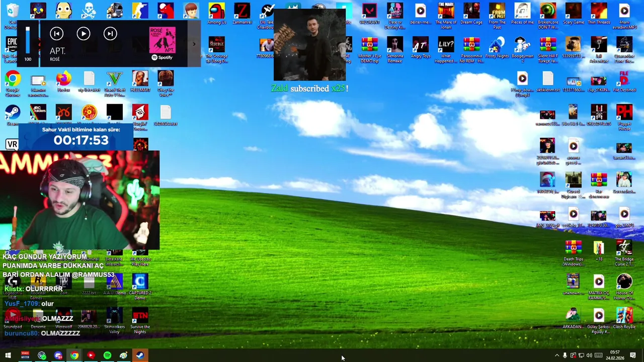The image size is (644, 362).
Task: Open The Bridge Curse 2 shortcut
Action: click(x=624, y=253)
